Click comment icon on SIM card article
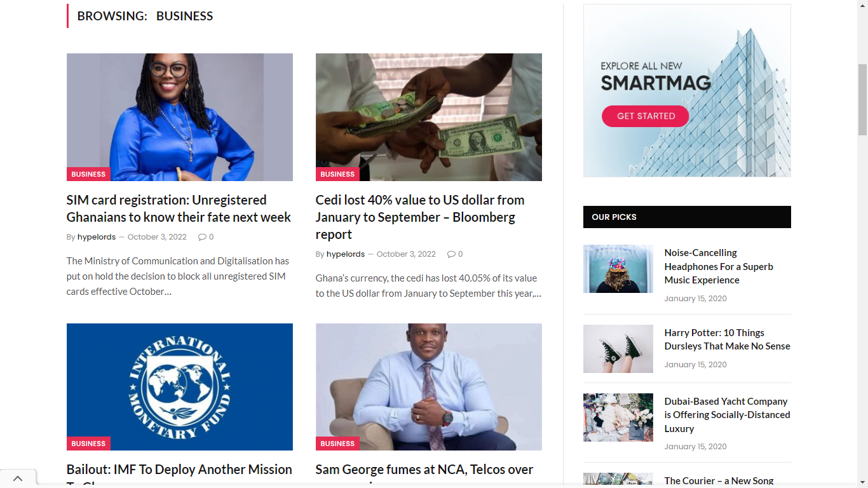The height and width of the screenshot is (488, 868). click(202, 237)
